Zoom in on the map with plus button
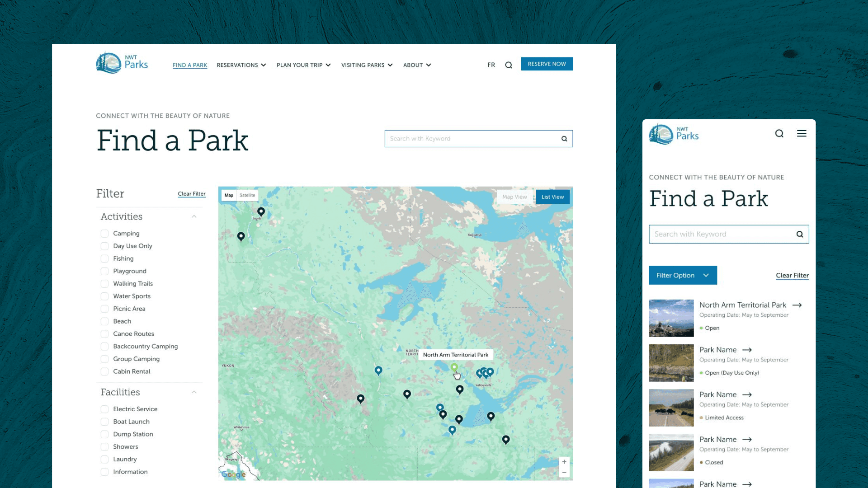Viewport: 868px width, 488px height. (x=564, y=462)
